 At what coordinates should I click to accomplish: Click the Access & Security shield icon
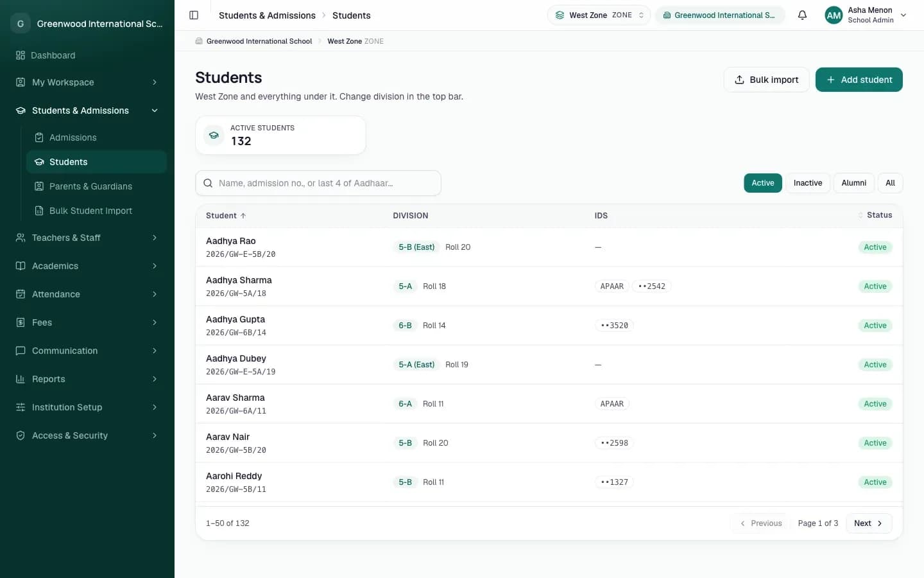tap(21, 435)
